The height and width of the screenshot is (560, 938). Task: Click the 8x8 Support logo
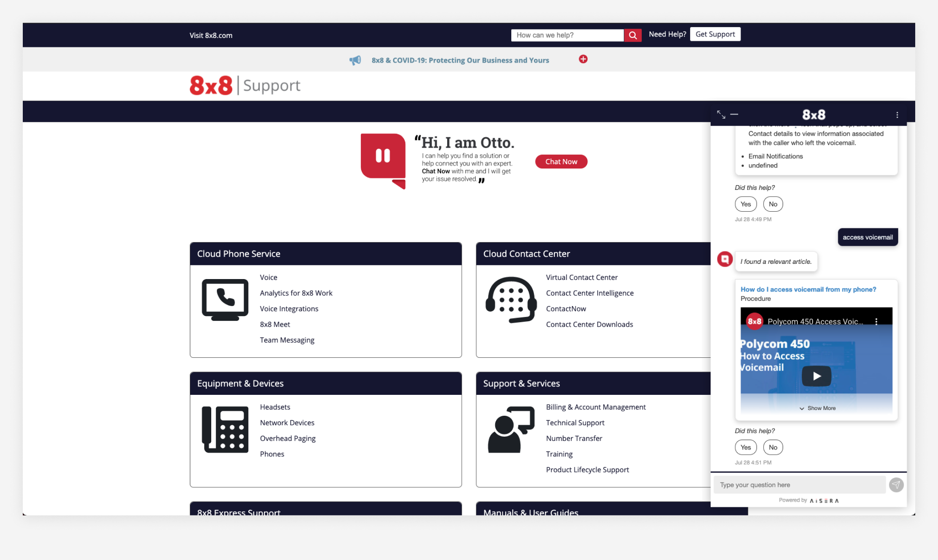click(245, 85)
